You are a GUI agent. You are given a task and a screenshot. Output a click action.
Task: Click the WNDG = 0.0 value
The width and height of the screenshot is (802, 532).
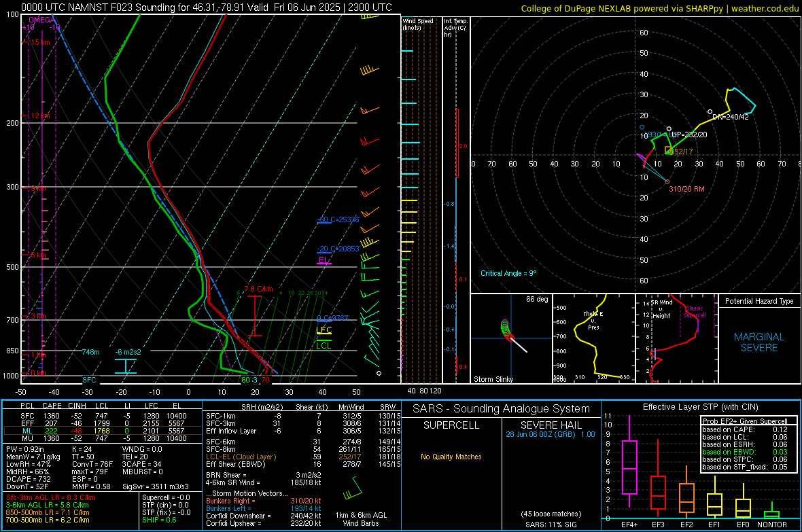click(x=142, y=449)
